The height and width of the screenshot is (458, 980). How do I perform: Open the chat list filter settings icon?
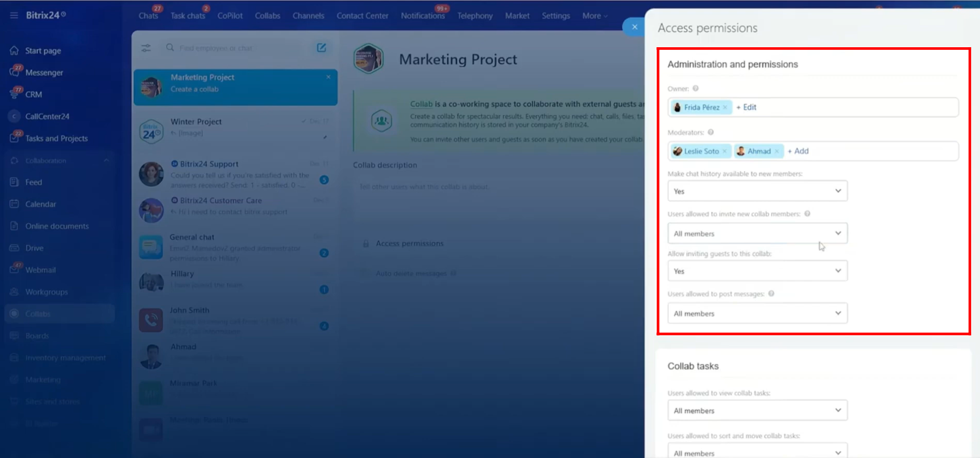click(x=146, y=48)
